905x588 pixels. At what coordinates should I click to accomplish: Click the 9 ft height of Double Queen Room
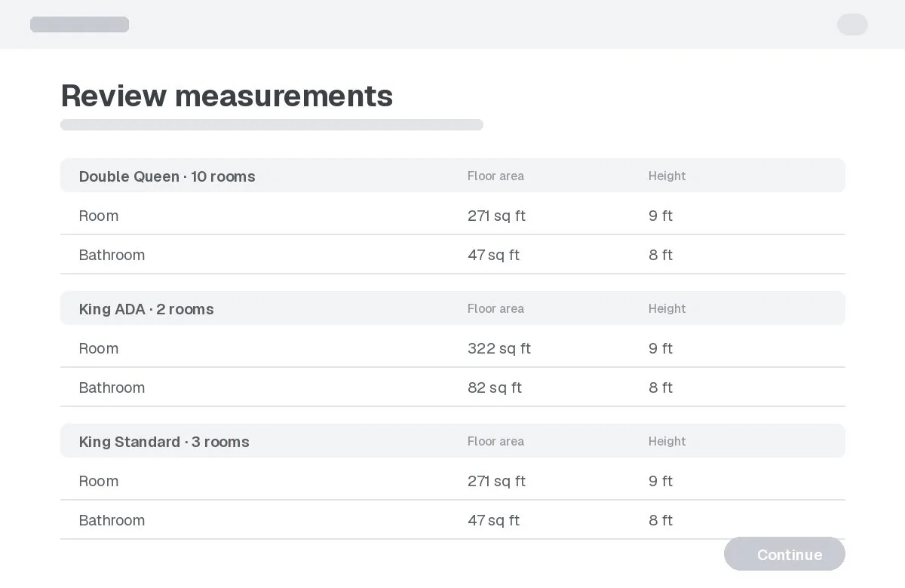tap(661, 216)
